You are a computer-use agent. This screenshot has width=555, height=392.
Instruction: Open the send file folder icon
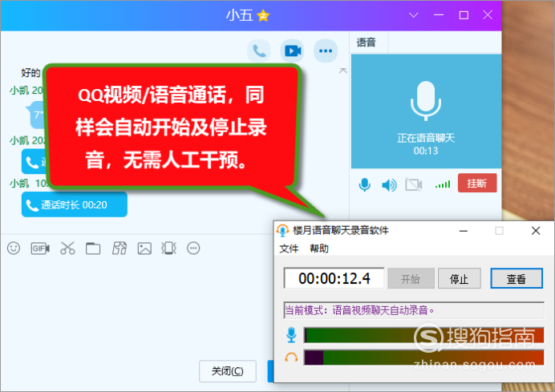pos(93,249)
